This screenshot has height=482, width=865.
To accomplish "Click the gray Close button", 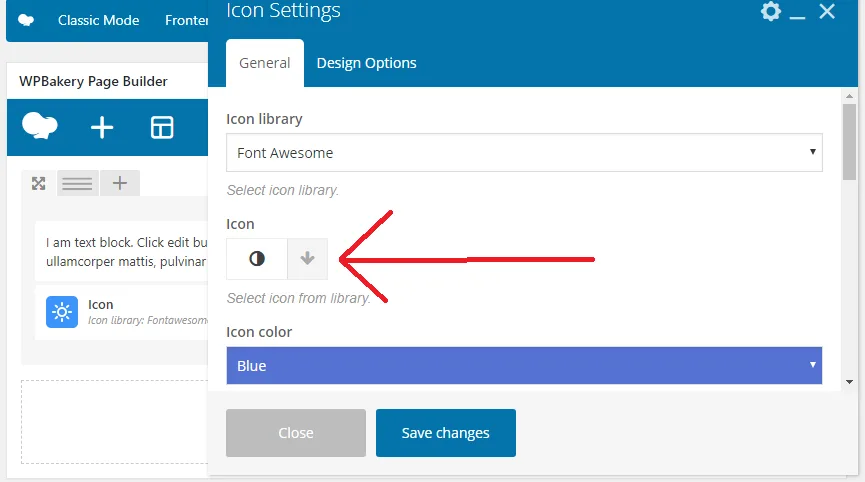I will pyautogui.click(x=296, y=433).
